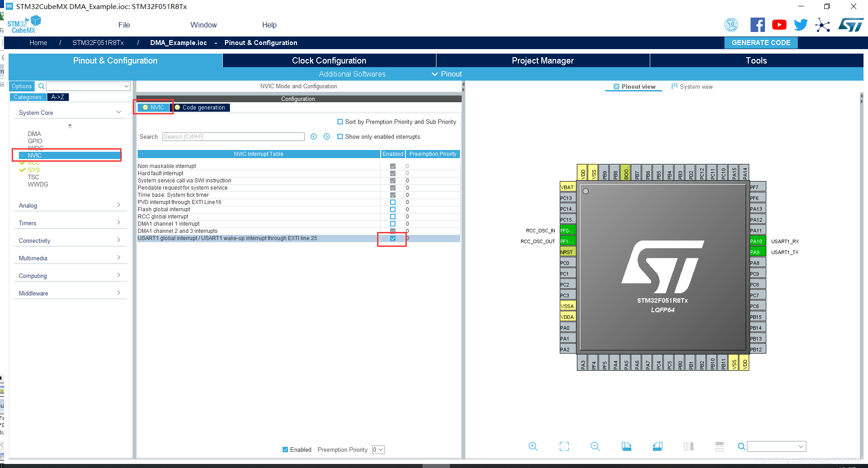Click the category search magnifier icon
The image size is (868, 468).
coord(41,86)
